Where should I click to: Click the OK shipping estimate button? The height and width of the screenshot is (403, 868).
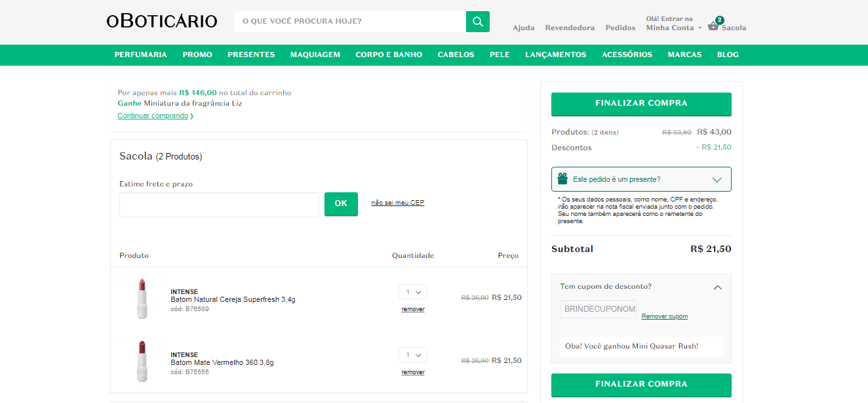click(341, 203)
